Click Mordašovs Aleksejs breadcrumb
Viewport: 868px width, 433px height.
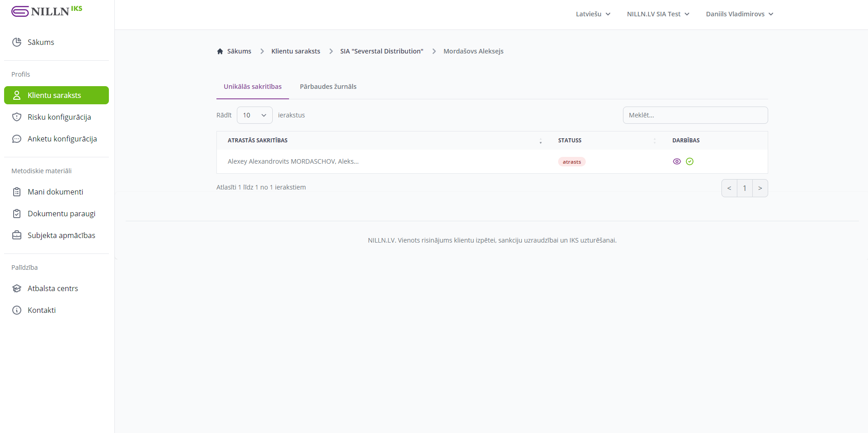pyautogui.click(x=473, y=51)
